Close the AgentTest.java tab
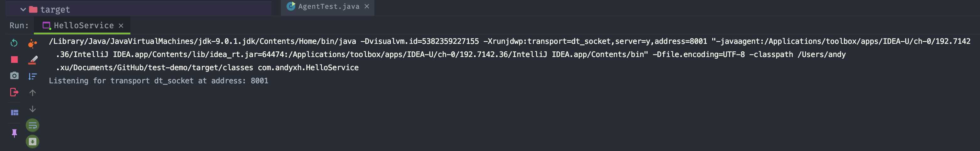This screenshot has height=151, width=980. pyautogui.click(x=367, y=6)
